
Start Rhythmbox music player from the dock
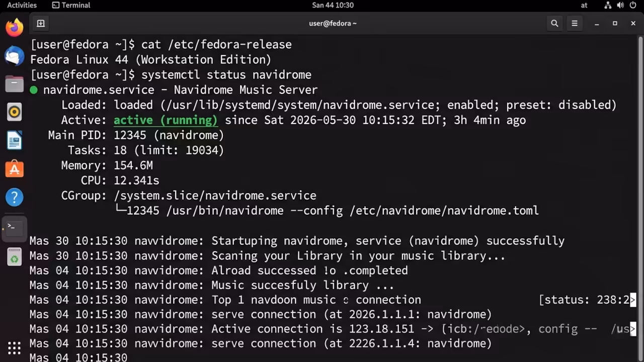pos(15,112)
